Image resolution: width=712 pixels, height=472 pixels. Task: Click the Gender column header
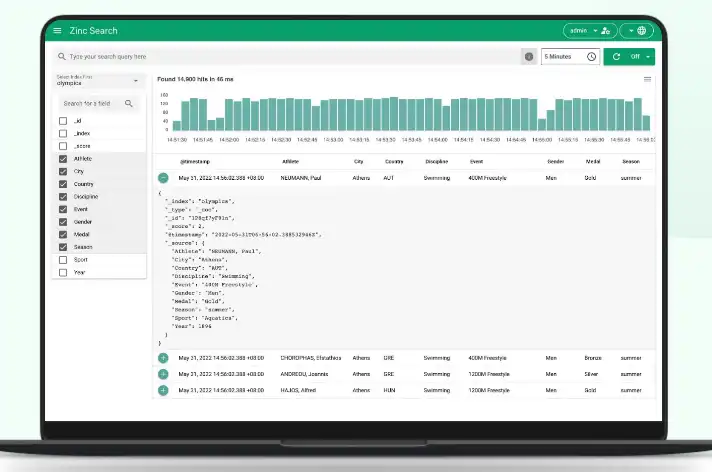tap(555, 162)
